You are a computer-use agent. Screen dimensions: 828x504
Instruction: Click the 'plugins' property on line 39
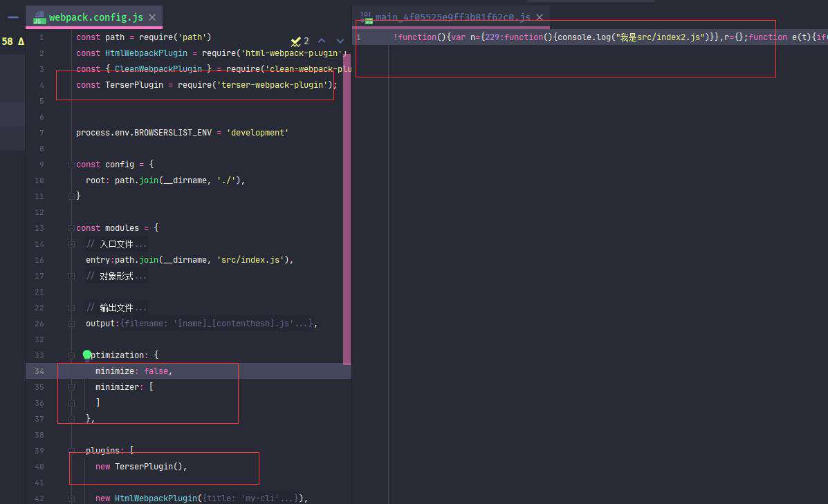pos(102,451)
